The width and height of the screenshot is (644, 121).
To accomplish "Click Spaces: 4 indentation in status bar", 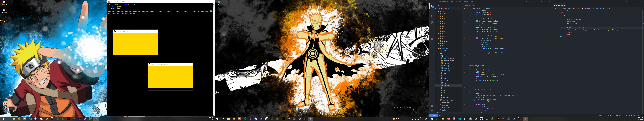I will (x=609, y=116).
